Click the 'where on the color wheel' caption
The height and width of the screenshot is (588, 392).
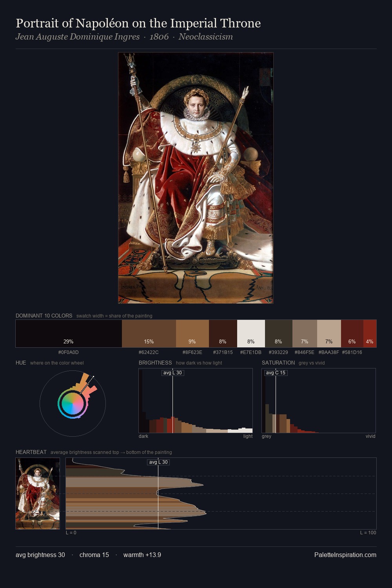tap(57, 363)
